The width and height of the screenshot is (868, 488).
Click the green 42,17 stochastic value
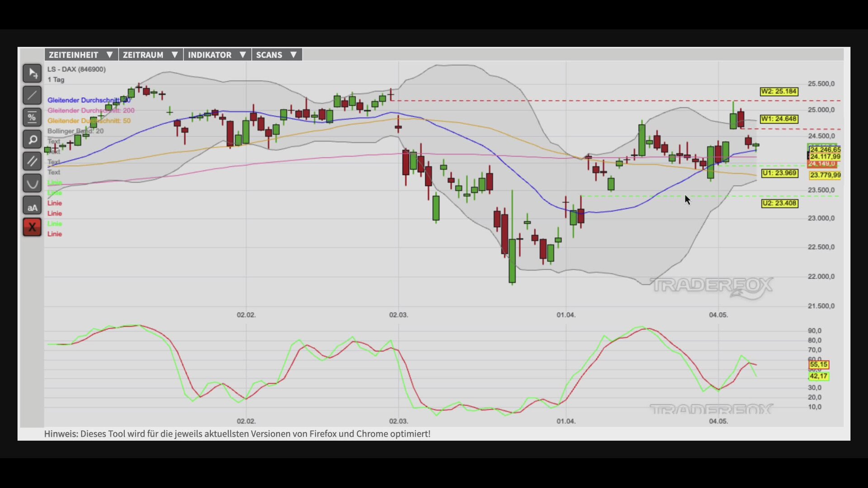pyautogui.click(x=819, y=376)
